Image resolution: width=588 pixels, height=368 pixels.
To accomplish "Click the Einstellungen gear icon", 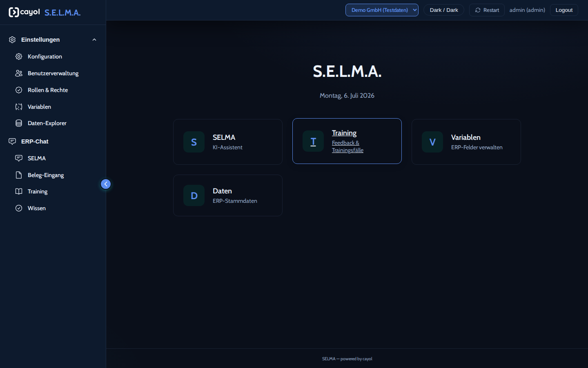I will [x=12, y=40].
